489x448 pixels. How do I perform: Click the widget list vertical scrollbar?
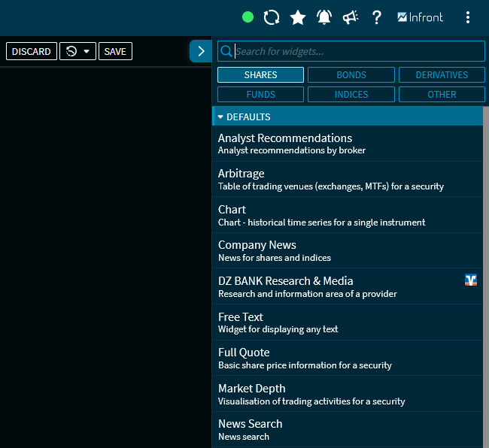click(x=485, y=278)
